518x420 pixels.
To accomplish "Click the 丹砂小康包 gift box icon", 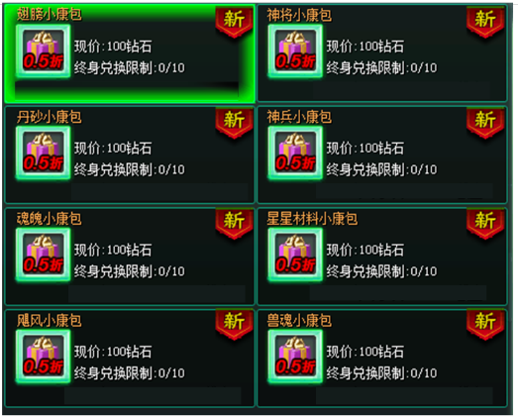I will click(43, 153).
